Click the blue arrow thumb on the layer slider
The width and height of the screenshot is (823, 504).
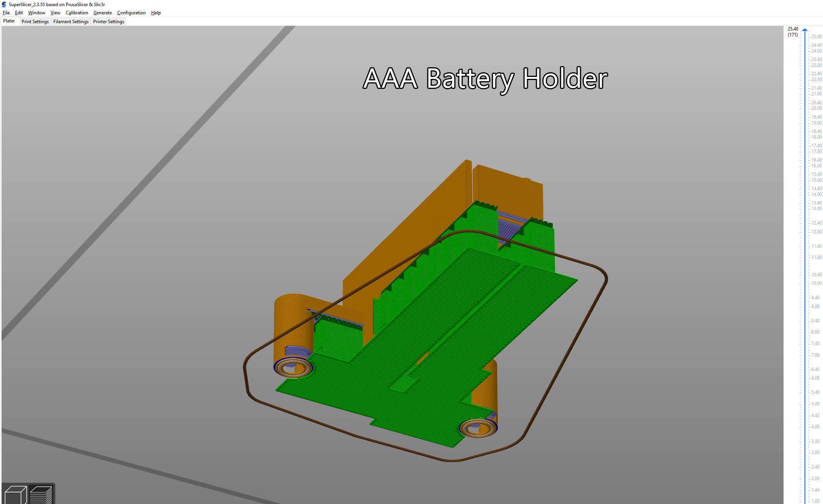pyautogui.click(x=805, y=29)
